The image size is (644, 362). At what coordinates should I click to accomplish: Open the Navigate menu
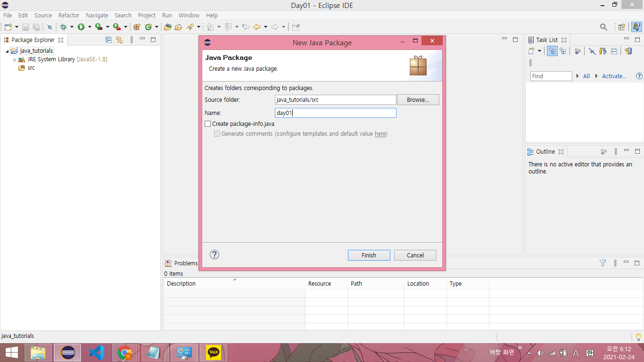97,15
